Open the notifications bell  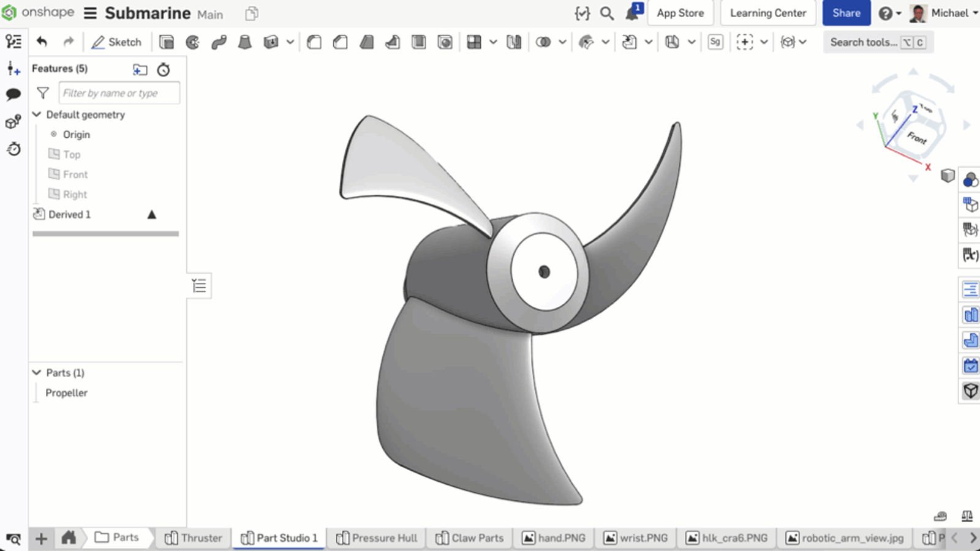(x=632, y=13)
